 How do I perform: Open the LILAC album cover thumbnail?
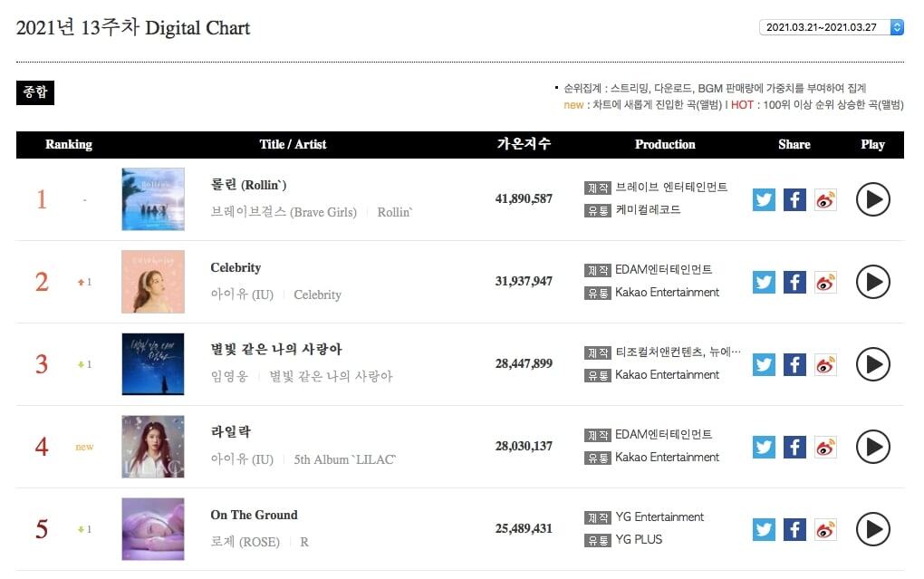pos(153,447)
